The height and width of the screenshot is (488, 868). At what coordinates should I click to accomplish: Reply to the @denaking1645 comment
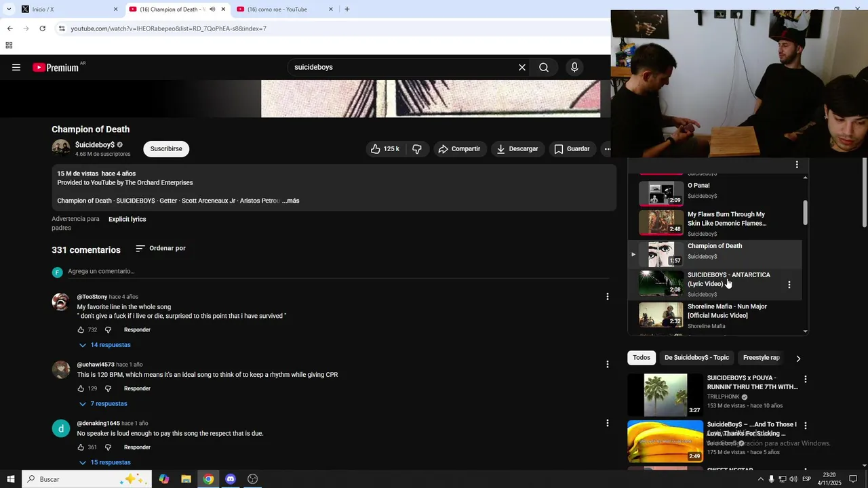[x=137, y=447]
